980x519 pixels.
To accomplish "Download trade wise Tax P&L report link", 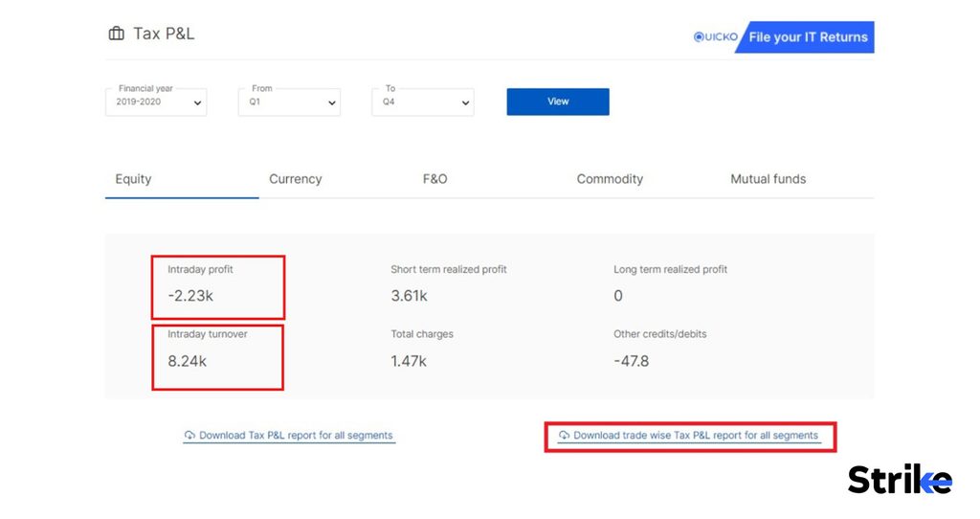I will click(x=689, y=435).
